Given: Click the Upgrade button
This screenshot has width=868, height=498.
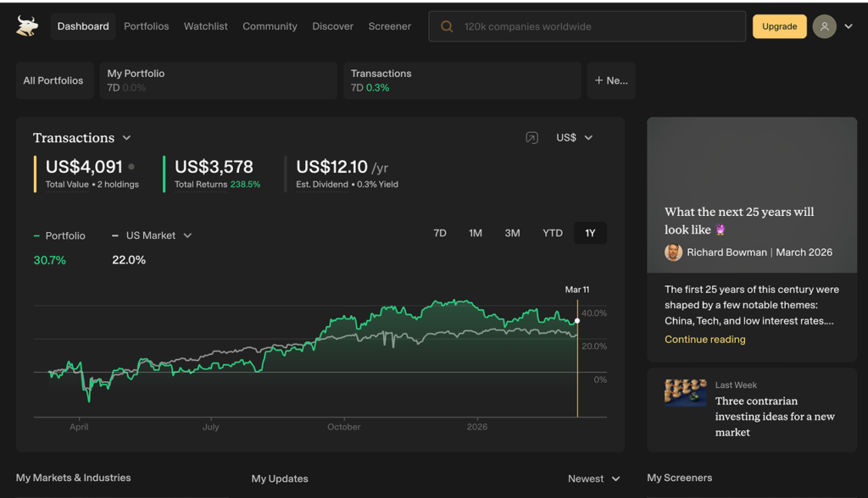Looking at the screenshot, I should click(779, 26).
